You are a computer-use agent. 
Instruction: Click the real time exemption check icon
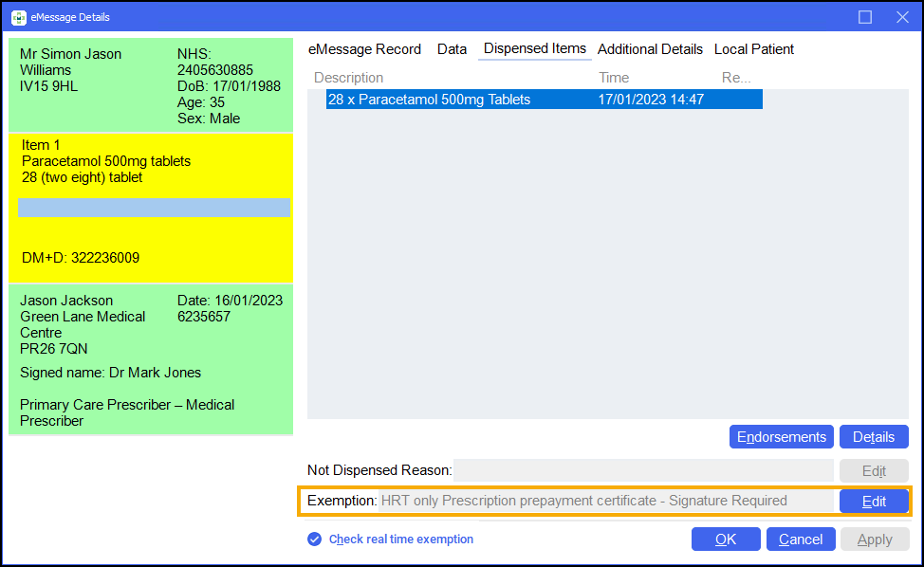tap(315, 540)
